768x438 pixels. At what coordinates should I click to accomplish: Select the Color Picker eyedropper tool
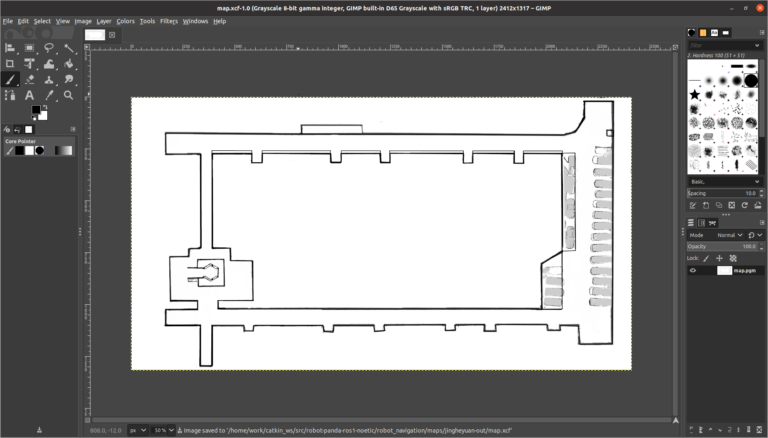coord(49,96)
